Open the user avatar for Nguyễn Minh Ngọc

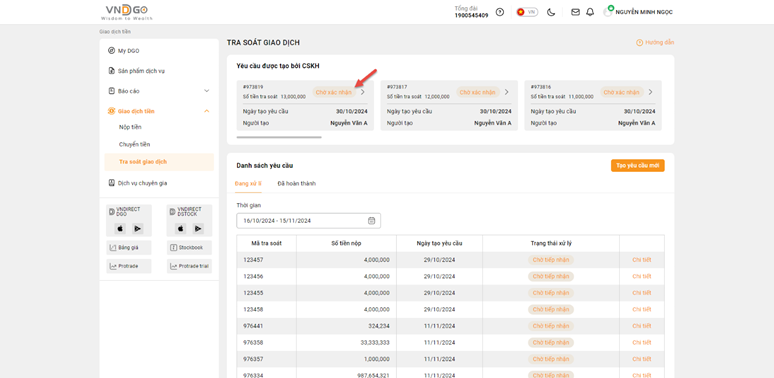pos(608,12)
